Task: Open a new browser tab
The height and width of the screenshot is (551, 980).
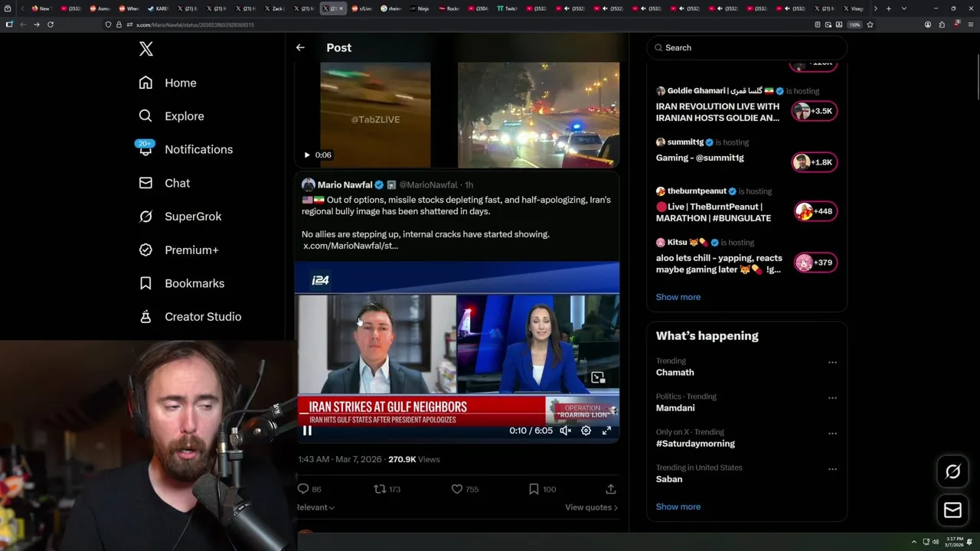Action: [x=889, y=8]
